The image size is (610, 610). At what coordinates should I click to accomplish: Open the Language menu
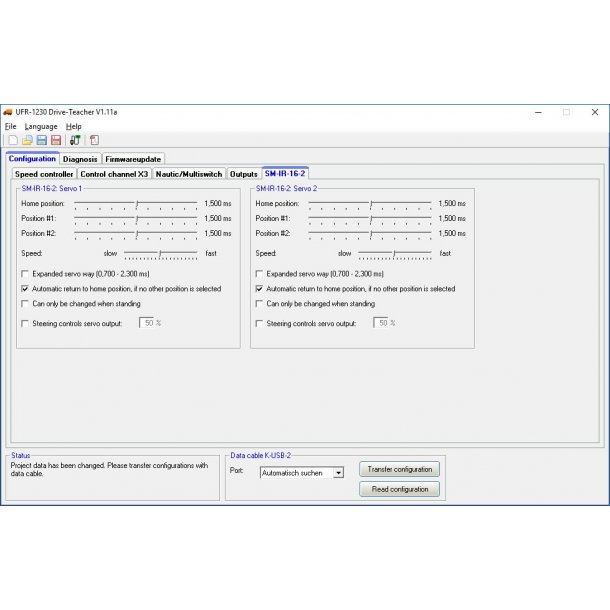click(x=41, y=127)
